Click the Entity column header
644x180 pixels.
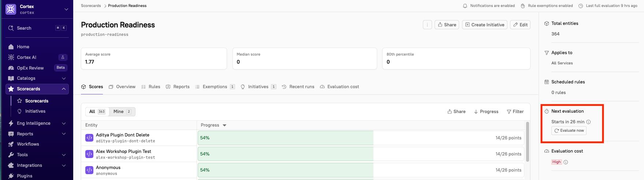pyautogui.click(x=92, y=125)
